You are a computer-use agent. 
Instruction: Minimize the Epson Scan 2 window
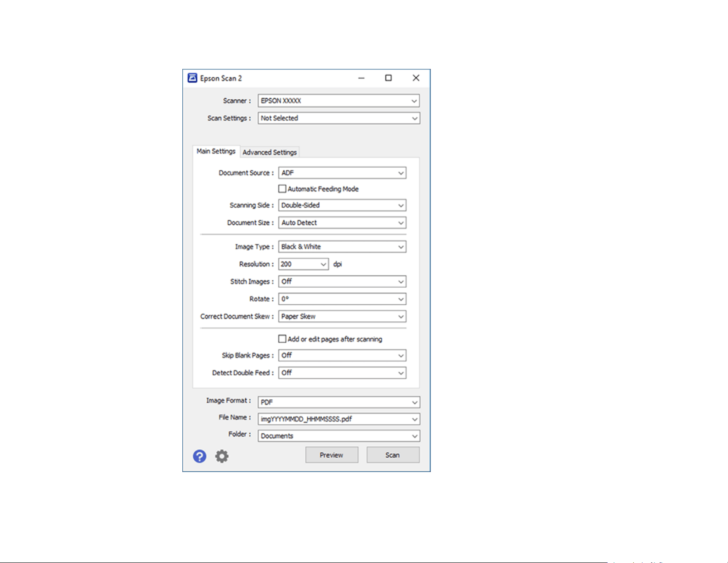point(361,78)
